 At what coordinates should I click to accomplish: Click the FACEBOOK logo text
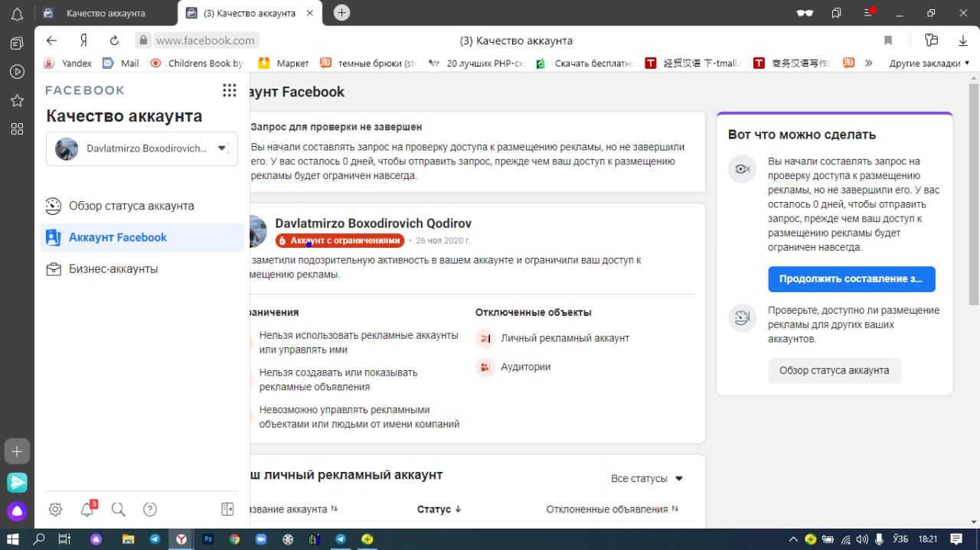85,90
